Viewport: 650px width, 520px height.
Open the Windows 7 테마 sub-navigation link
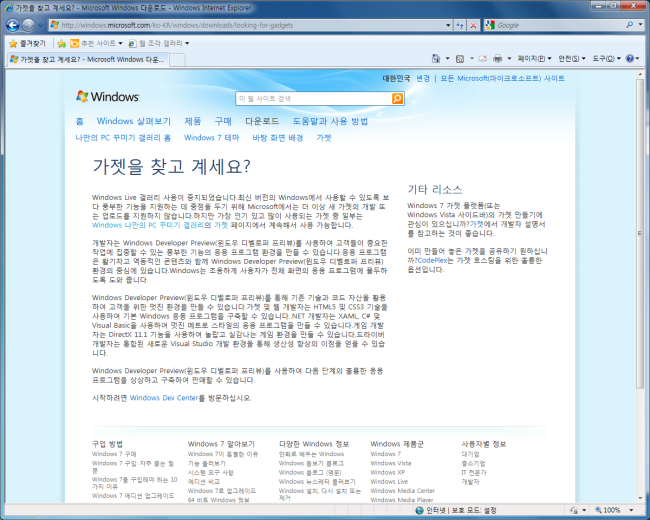click(x=211, y=138)
